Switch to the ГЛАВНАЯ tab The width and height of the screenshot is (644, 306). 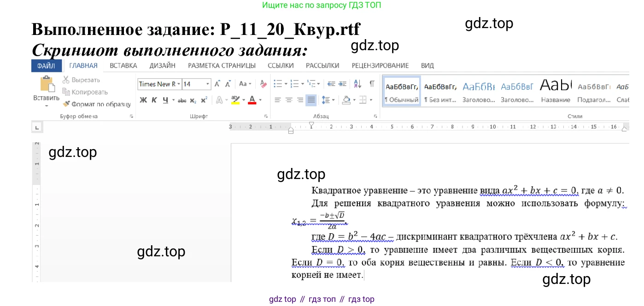[83, 66]
